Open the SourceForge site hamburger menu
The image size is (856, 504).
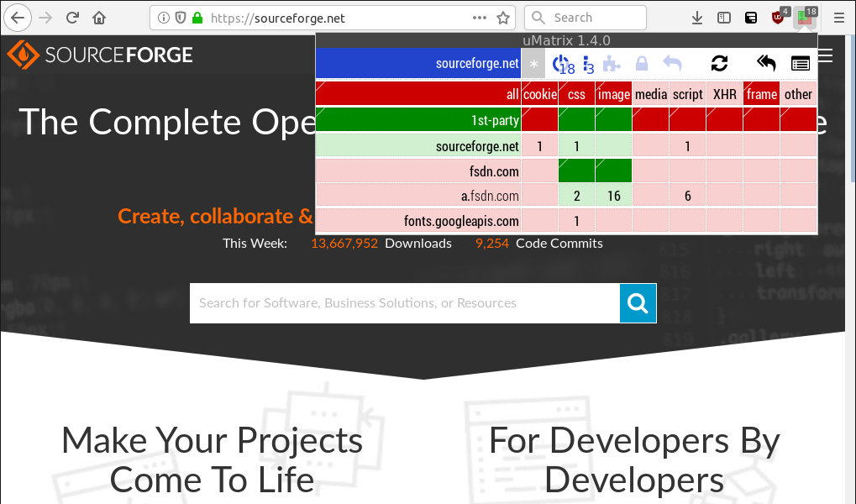826,55
